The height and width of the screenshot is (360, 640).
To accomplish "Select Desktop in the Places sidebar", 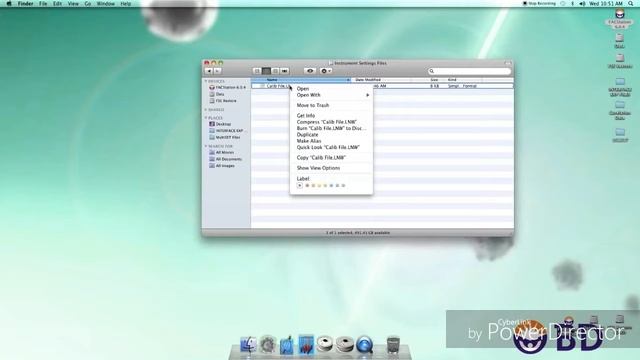I will [x=220, y=124].
